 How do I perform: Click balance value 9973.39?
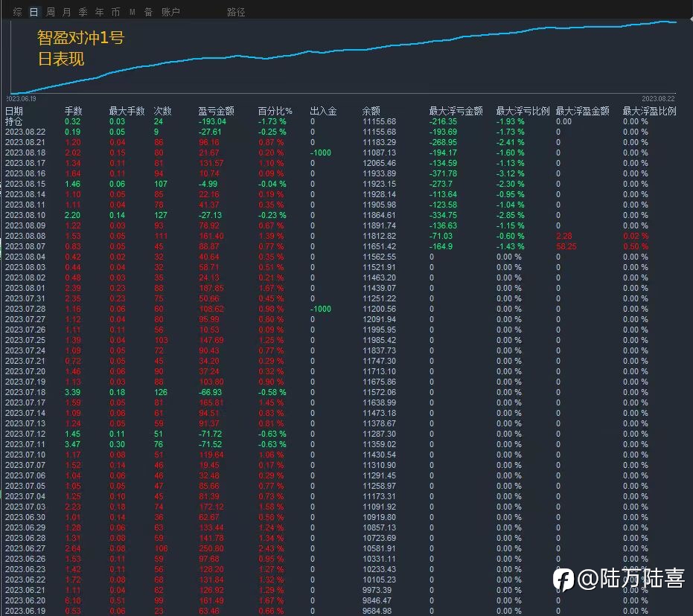click(x=377, y=590)
